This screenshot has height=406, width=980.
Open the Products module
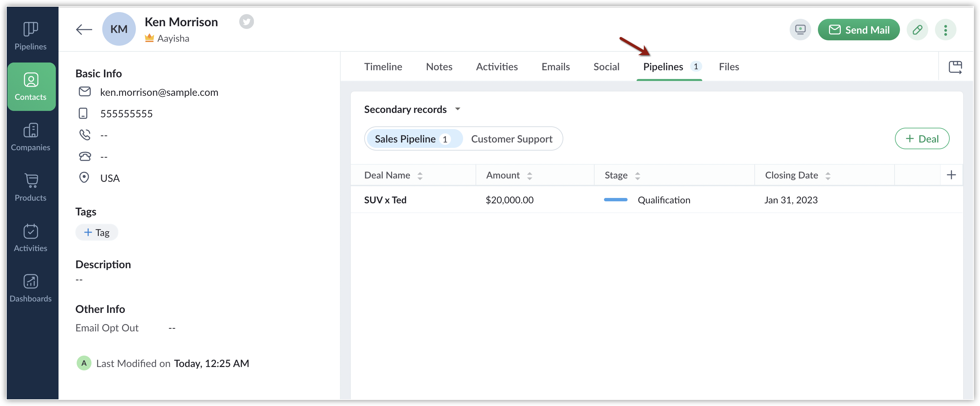30,188
